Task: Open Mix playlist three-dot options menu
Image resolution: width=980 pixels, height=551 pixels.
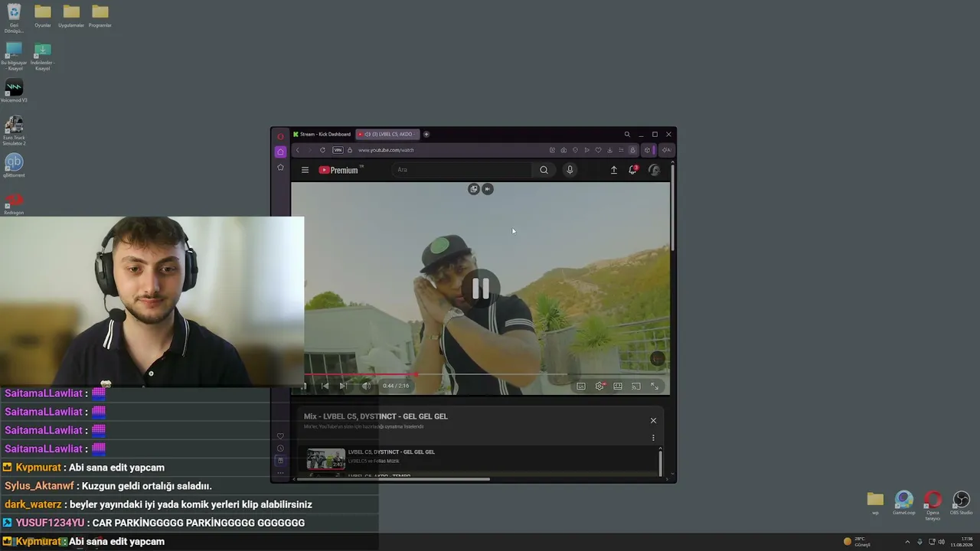Action: tap(653, 438)
